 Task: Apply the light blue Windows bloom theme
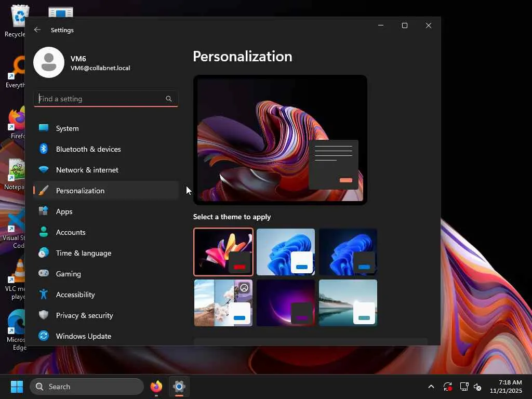[285, 252]
